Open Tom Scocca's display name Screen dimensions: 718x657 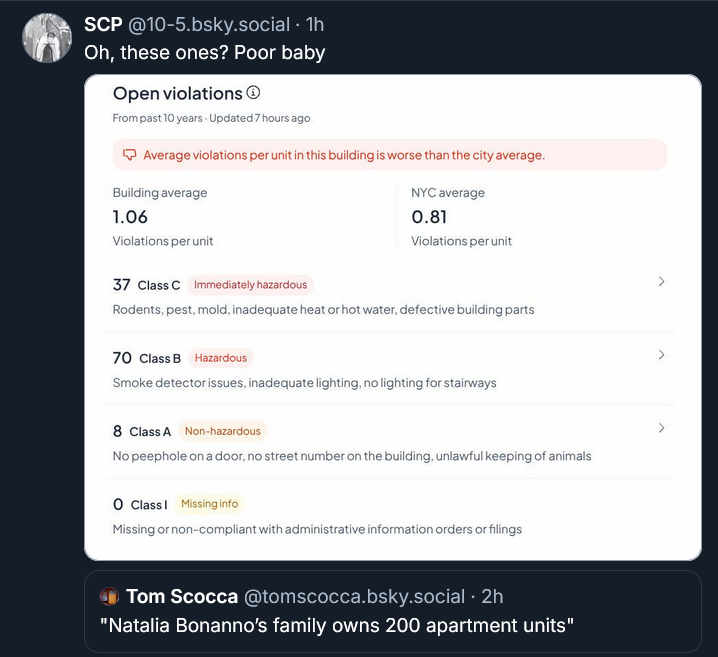click(x=182, y=596)
